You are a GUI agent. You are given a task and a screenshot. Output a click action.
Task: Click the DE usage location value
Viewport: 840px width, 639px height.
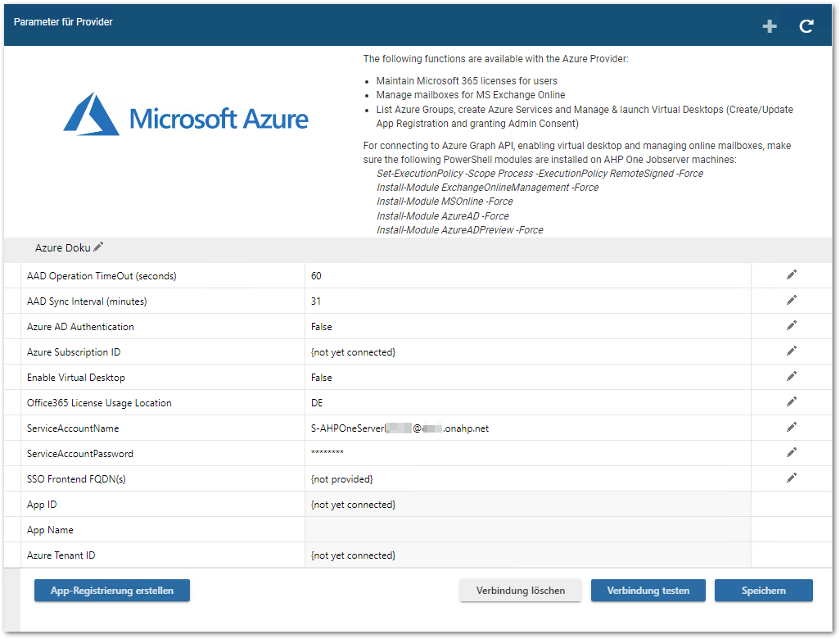(x=317, y=402)
